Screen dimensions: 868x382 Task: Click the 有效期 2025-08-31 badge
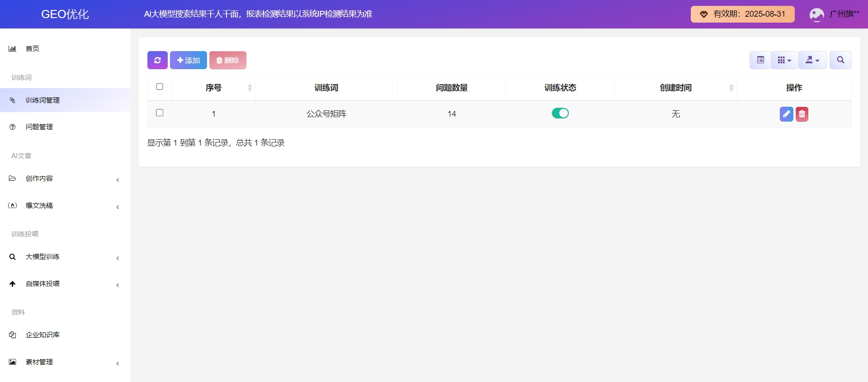pyautogui.click(x=742, y=14)
